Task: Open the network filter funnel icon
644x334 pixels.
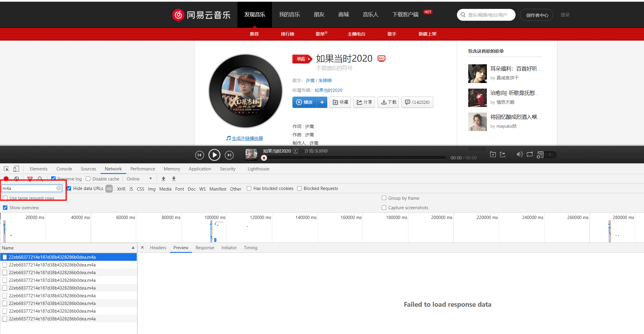Action: tap(30, 179)
